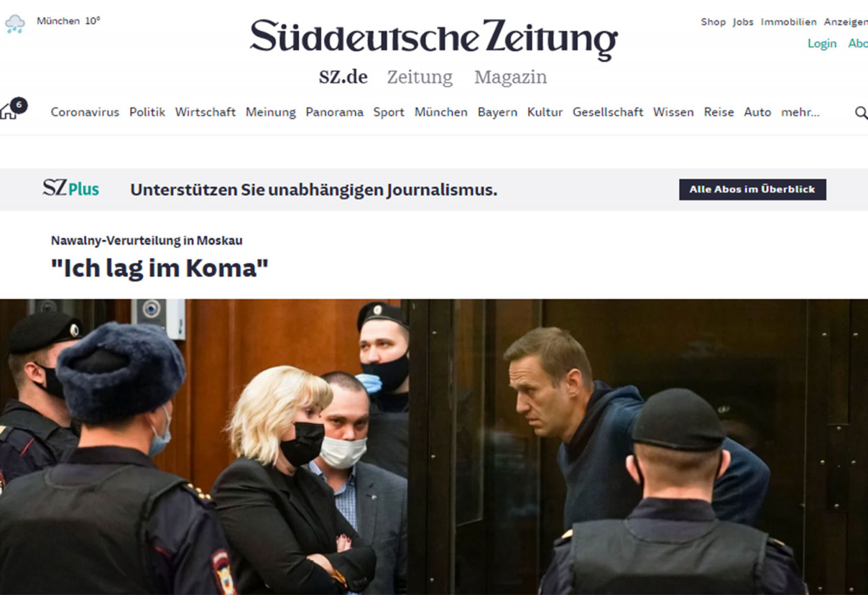This screenshot has height=595, width=868.
Task: Select the SZ.de tab
Action: (343, 77)
